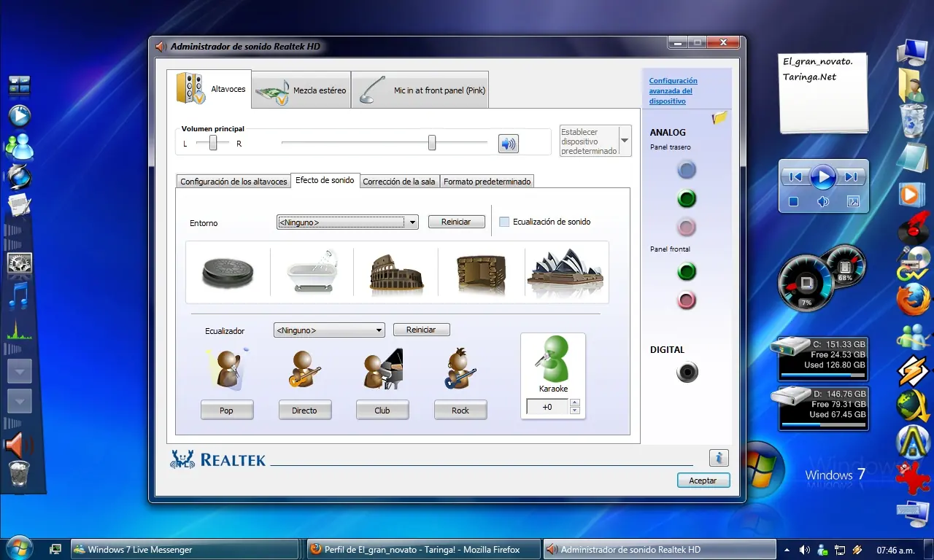The image size is (934, 560).
Task: Select the Efecto de sonido tab
Action: tap(325, 180)
